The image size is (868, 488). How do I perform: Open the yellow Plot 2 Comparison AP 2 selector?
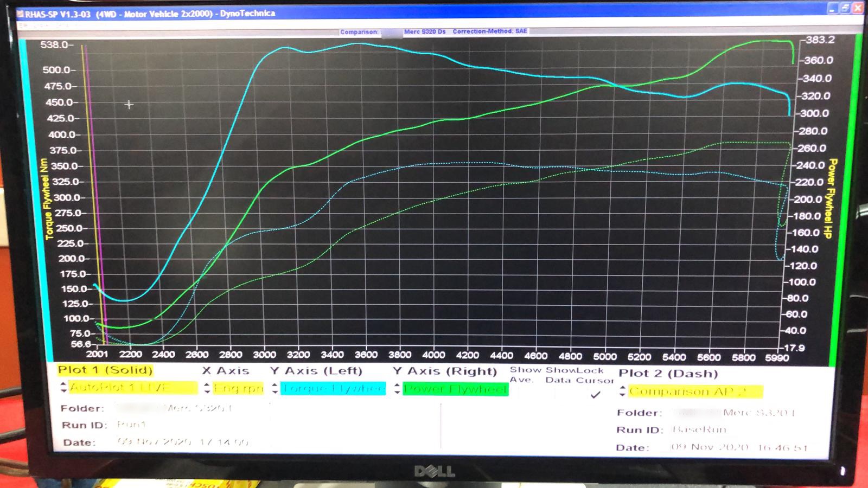[695, 391]
